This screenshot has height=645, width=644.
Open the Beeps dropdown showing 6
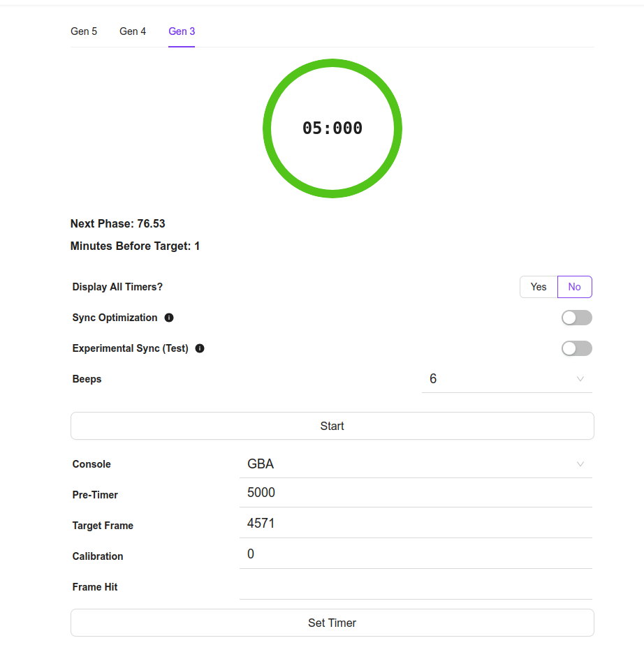pyautogui.click(x=506, y=379)
